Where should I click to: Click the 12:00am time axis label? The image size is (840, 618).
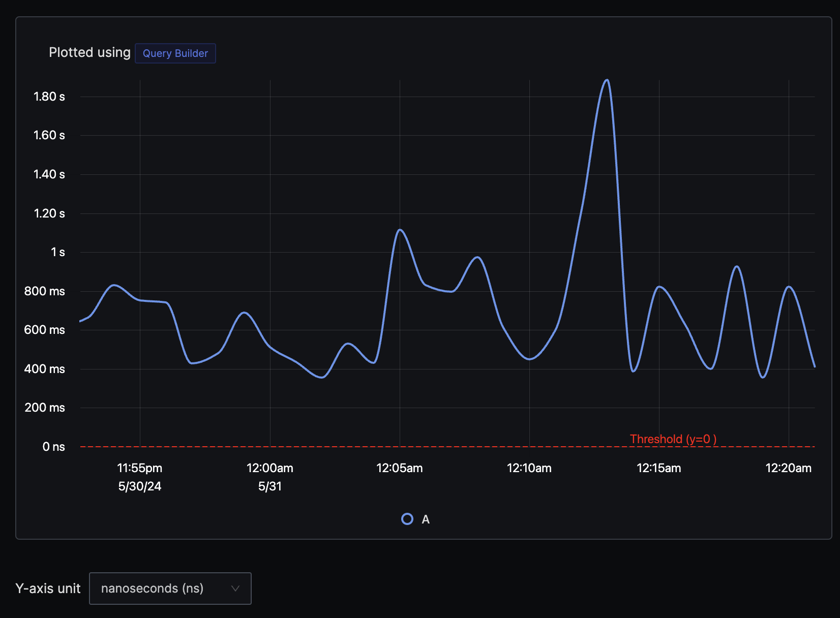[270, 468]
